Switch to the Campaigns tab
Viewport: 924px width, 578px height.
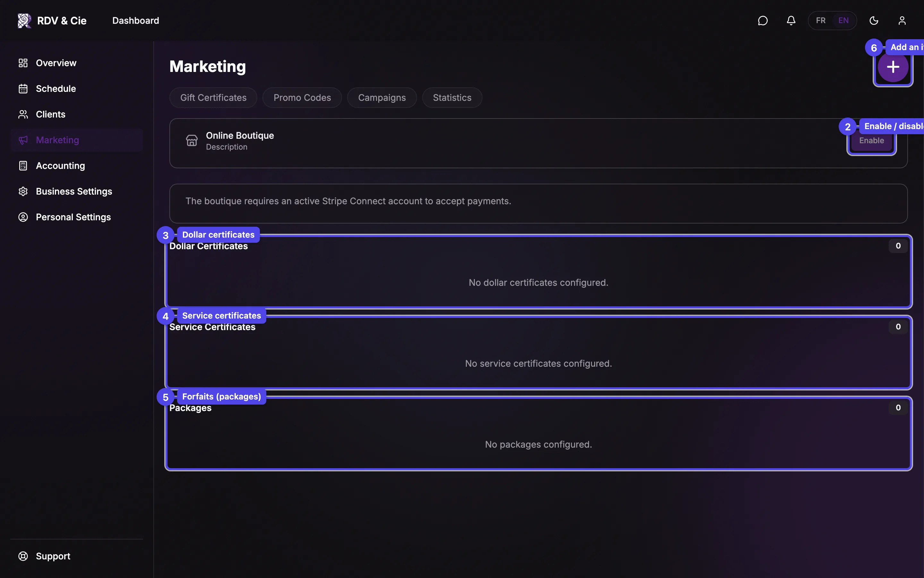point(382,98)
